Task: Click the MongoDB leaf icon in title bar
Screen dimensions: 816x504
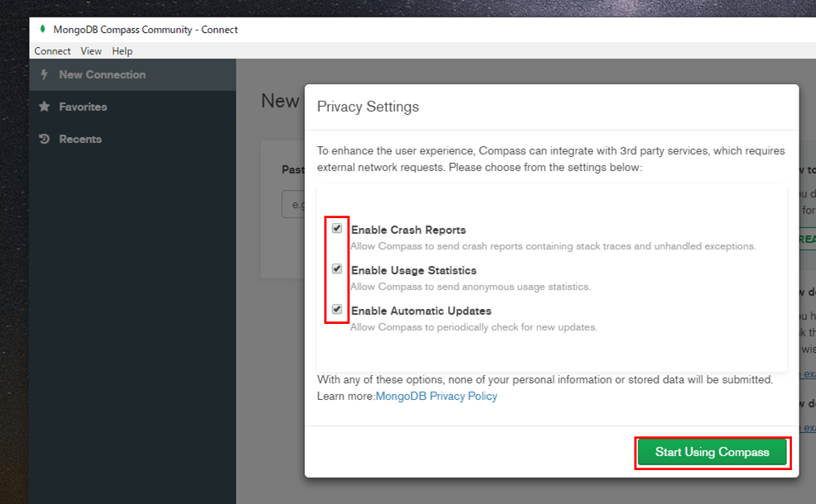Action: 42,30
